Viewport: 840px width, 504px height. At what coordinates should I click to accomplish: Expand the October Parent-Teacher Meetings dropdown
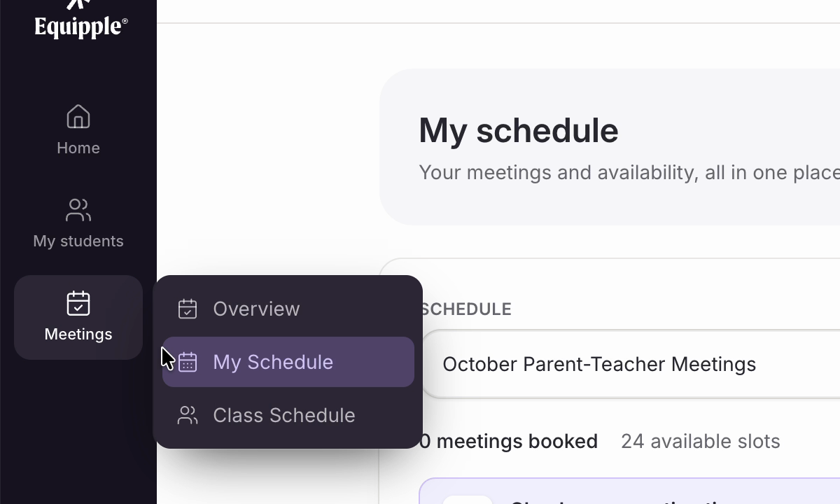point(630,364)
